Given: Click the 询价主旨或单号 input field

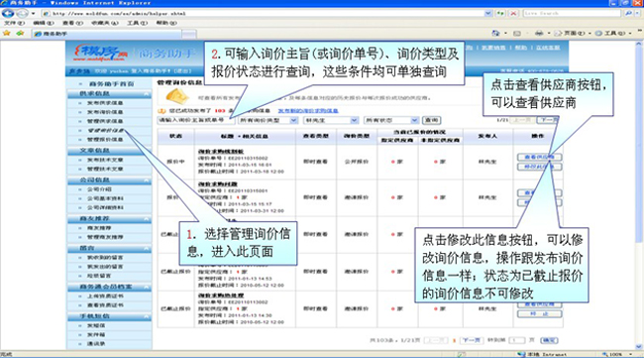Looking at the screenshot, I should tap(196, 120).
